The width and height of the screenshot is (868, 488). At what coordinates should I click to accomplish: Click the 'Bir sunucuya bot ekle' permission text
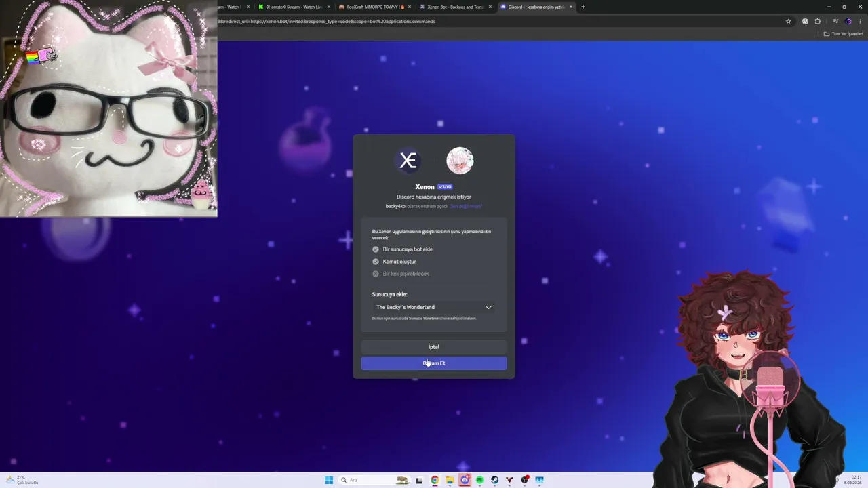click(x=408, y=249)
